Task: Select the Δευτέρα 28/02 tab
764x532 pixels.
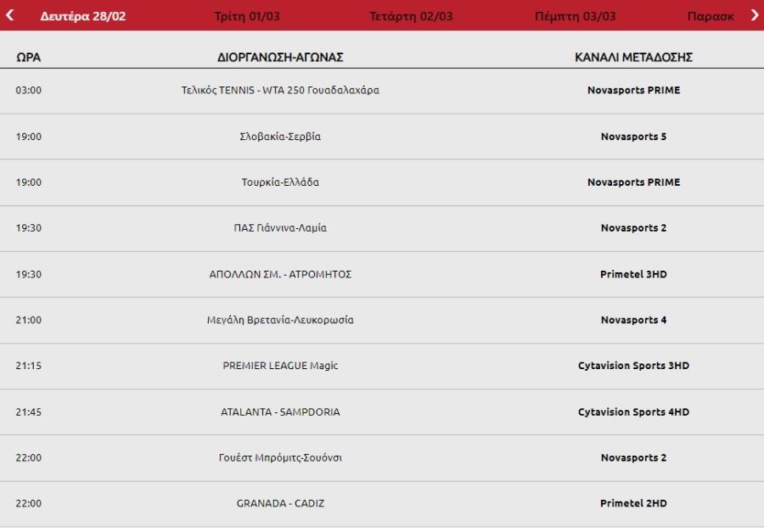Action: tap(83, 16)
